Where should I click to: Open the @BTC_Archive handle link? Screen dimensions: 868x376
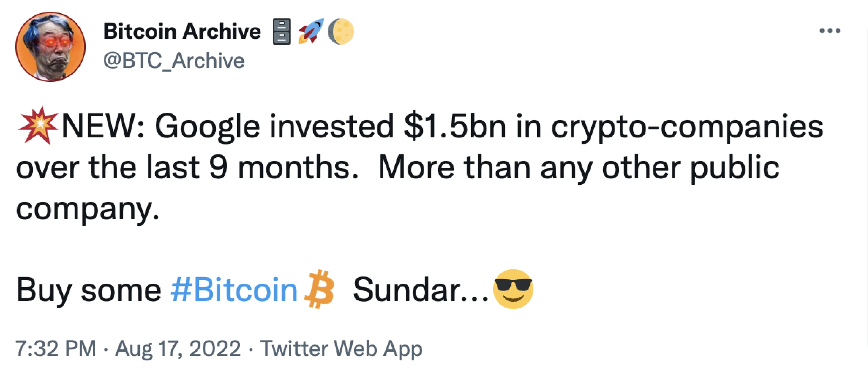[174, 61]
